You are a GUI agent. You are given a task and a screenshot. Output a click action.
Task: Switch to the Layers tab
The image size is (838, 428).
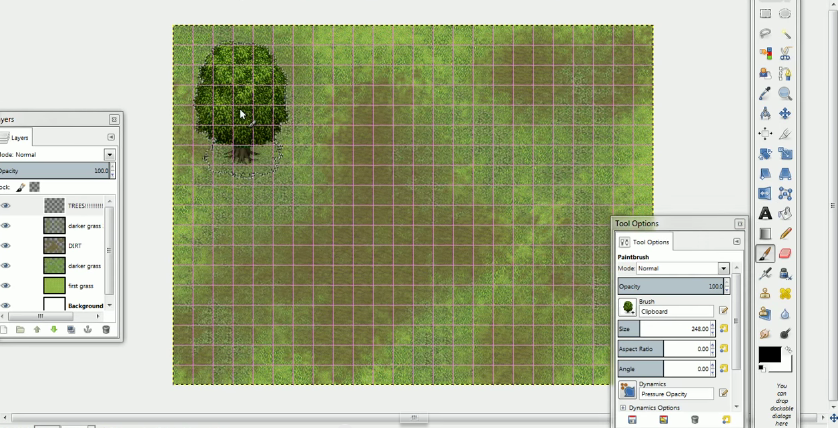[15, 138]
